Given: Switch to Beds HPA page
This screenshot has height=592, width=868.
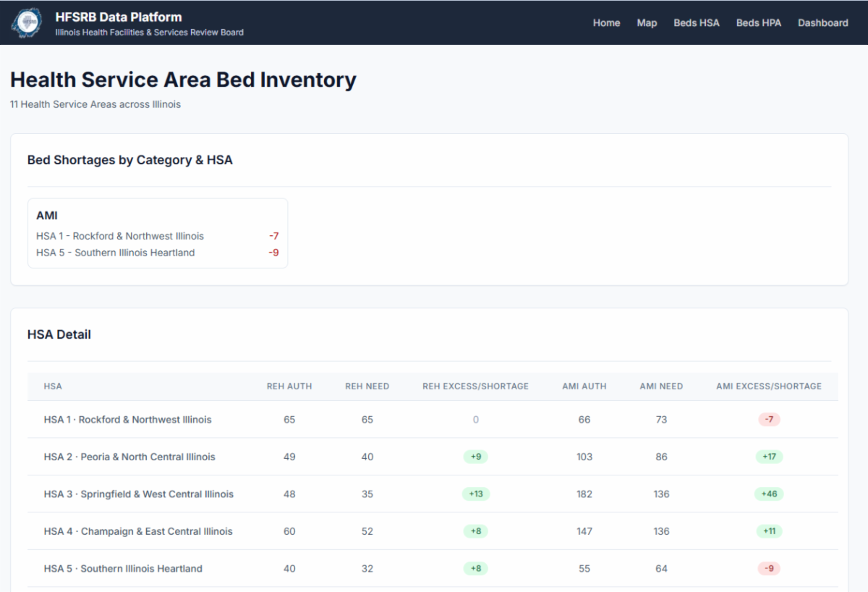Looking at the screenshot, I should (758, 23).
